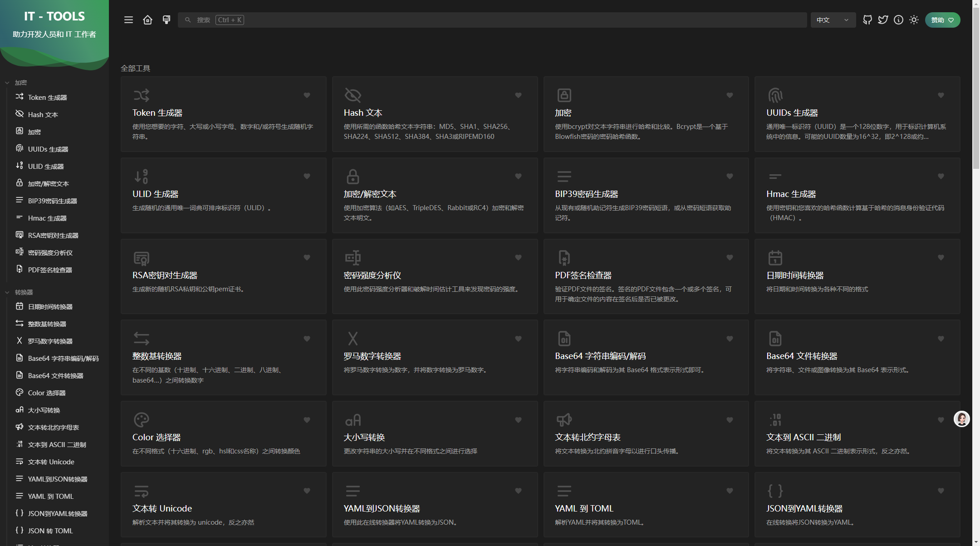Viewport: 980px width, 546px height.
Task: Toggle the sidebar with the hamburger menu icon
Action: (x=128, y=20)
